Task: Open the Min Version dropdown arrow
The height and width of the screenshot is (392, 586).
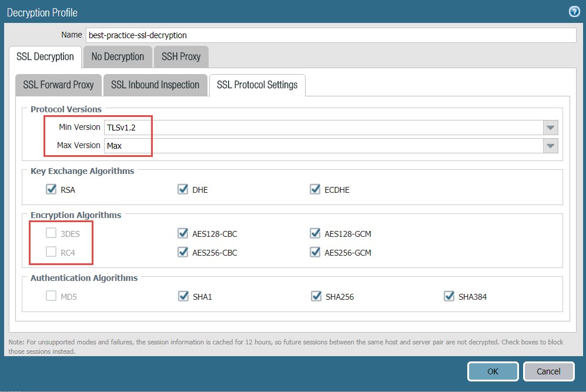Action: pos(550,128)
